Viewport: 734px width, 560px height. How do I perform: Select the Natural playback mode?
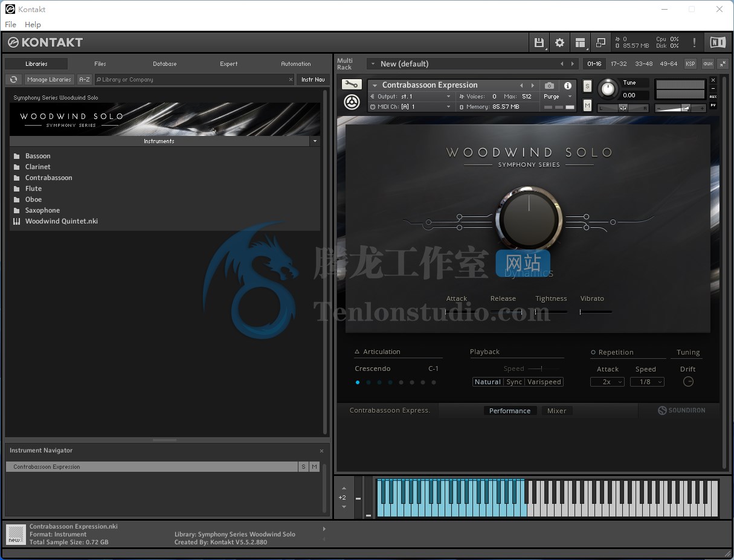pyautogui.click(x=488, y=382)
